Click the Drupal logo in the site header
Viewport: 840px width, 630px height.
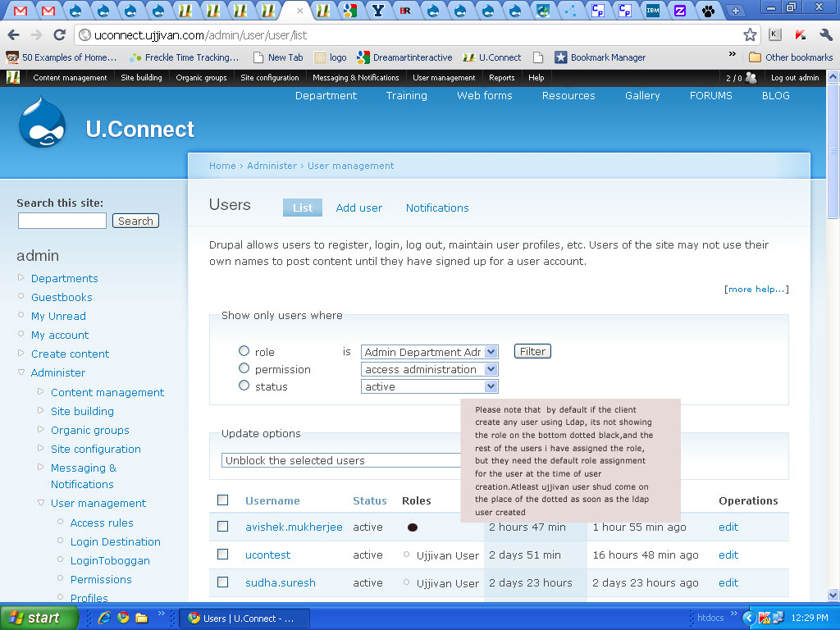click(42, 124)
